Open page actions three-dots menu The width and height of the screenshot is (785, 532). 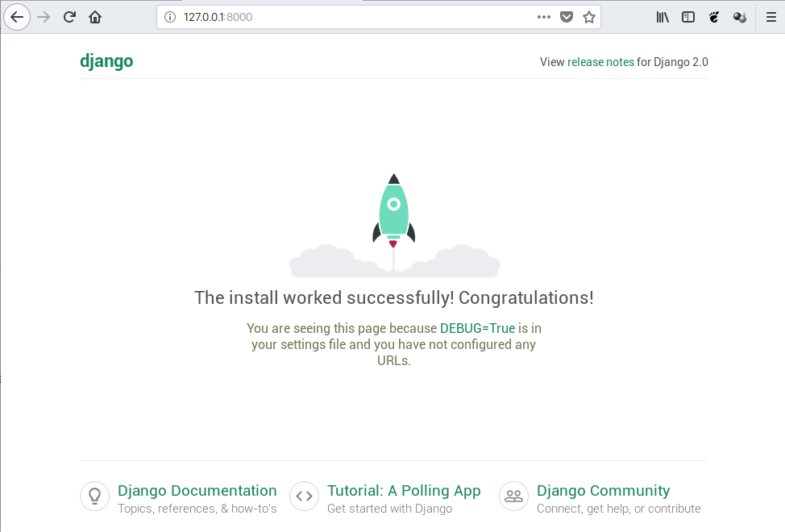point(544,17)
